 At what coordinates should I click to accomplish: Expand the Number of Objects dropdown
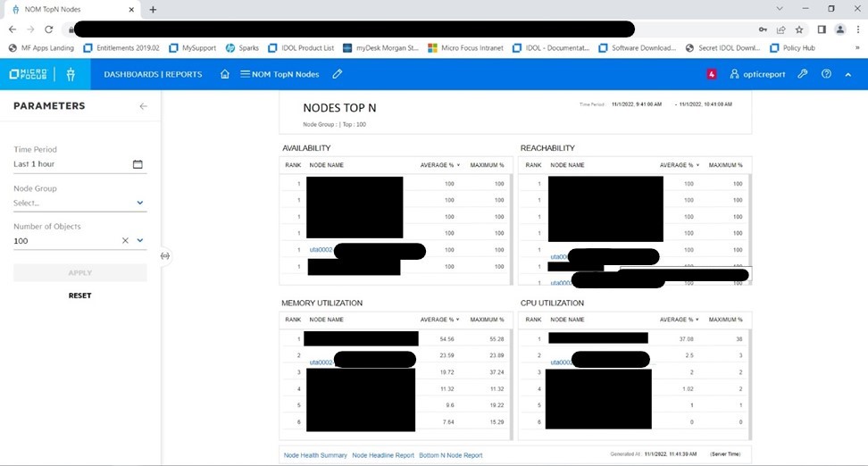(140, 241)
